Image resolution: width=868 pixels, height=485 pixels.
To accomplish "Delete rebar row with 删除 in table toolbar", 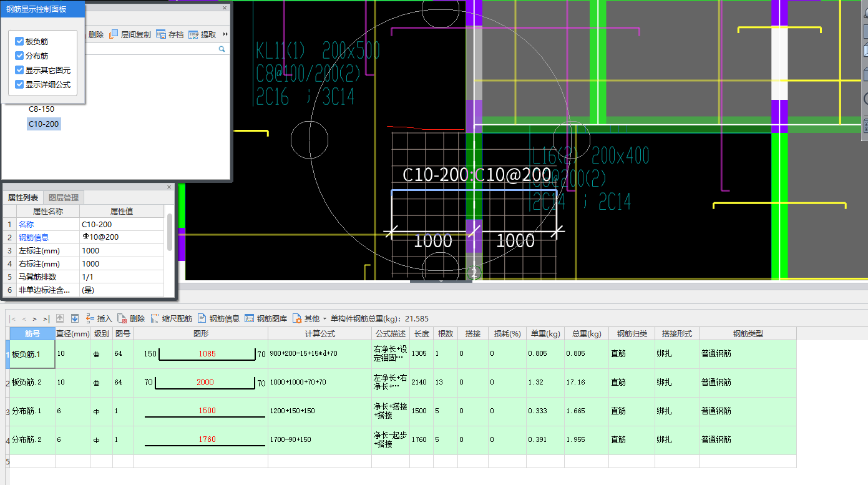I will pyautogui.click(x=131, y=318).
